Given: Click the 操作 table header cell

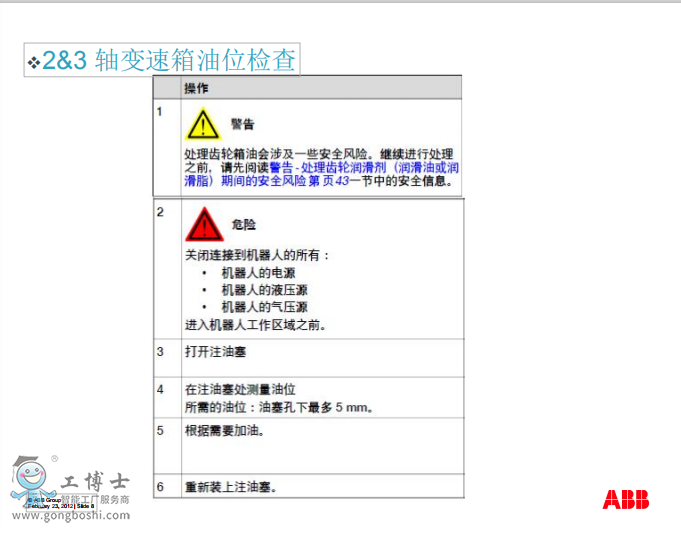Looking at the screenshot, I should tap(197, 88).
